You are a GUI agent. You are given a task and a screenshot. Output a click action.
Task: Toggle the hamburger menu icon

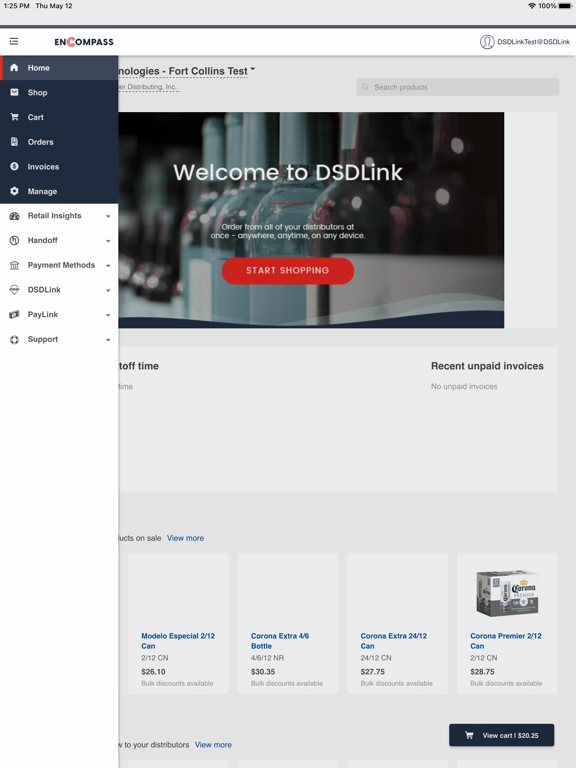pos(14,42)
